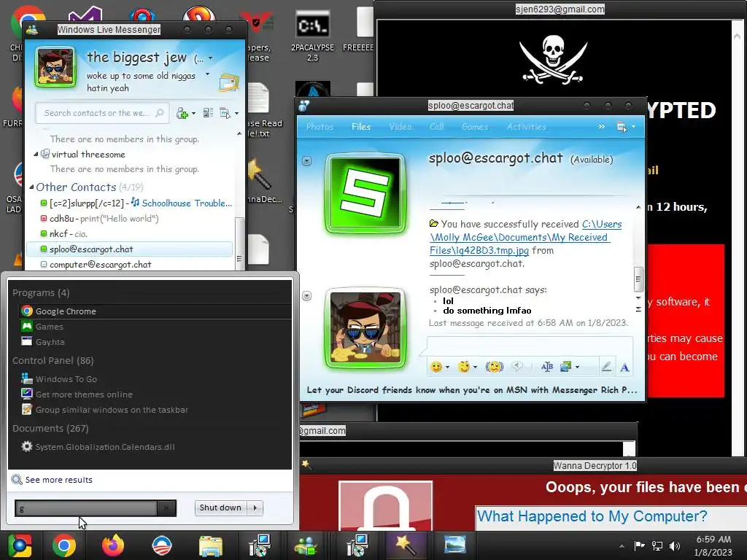
Task: Open the emoticon dropdown arrow in chat
Action: tap(447, 367)
